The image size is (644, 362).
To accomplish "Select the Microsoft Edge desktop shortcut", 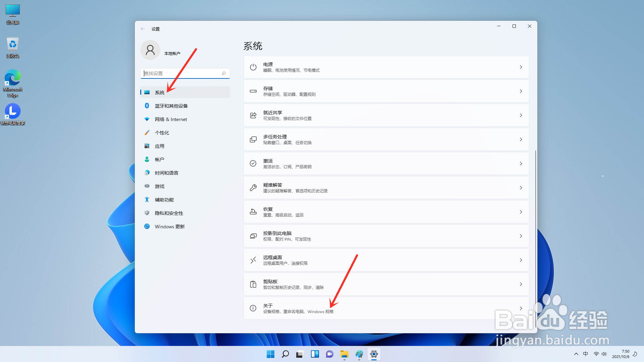I will tap(13, 83).
